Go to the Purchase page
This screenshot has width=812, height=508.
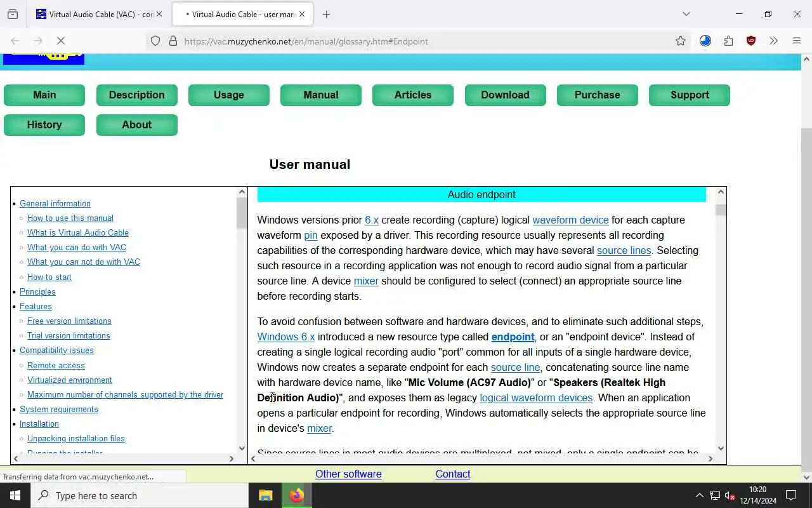[598, 95]
